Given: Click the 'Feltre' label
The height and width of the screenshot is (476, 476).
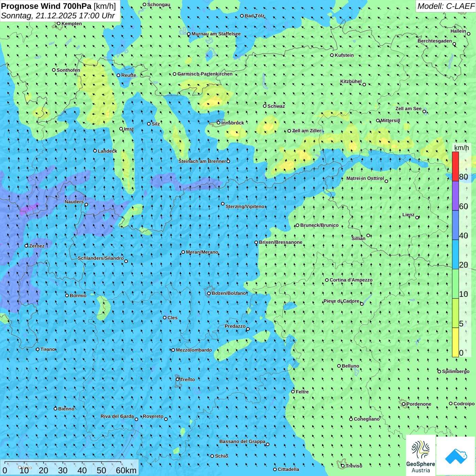Looking at the screenshot, I should (302, 392).
